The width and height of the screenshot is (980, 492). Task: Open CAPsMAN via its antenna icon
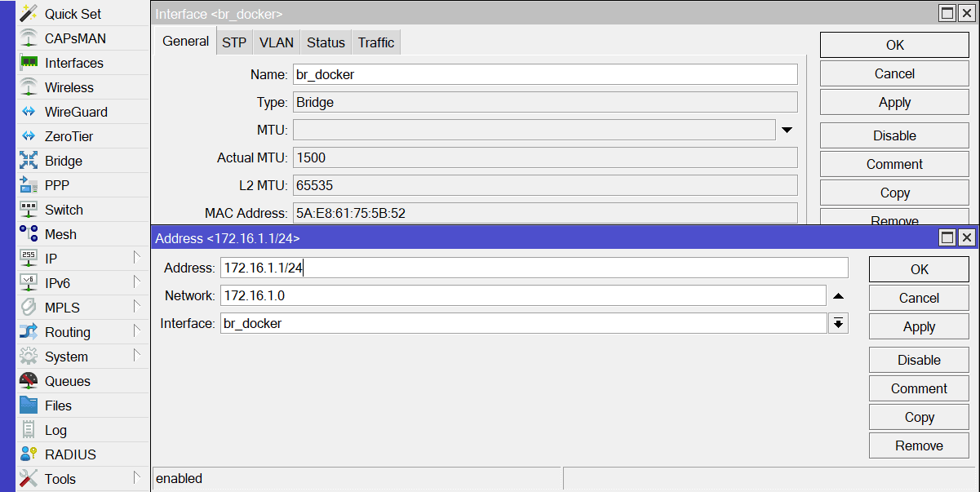(29, 38)
